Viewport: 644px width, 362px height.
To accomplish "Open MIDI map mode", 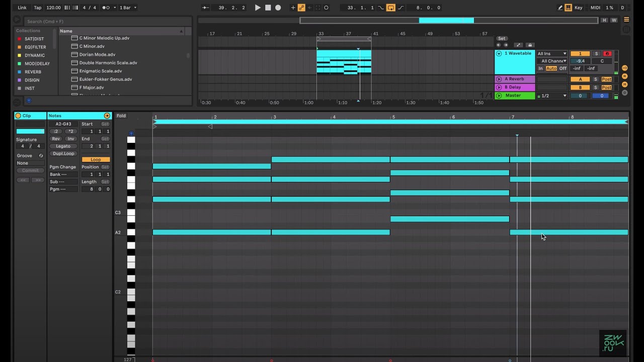I will pos(595,8).
